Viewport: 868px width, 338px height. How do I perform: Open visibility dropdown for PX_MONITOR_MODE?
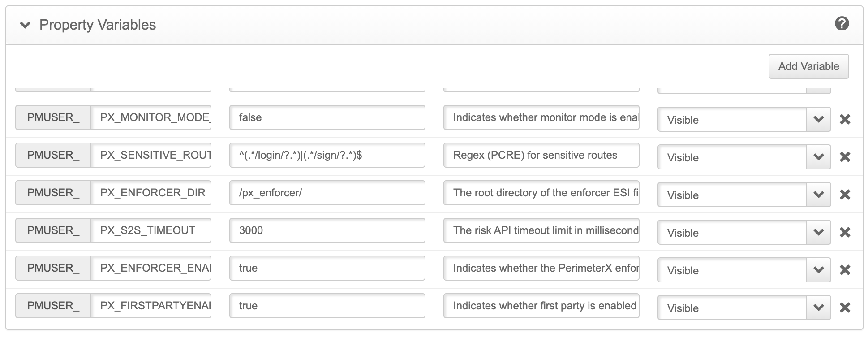818,119
